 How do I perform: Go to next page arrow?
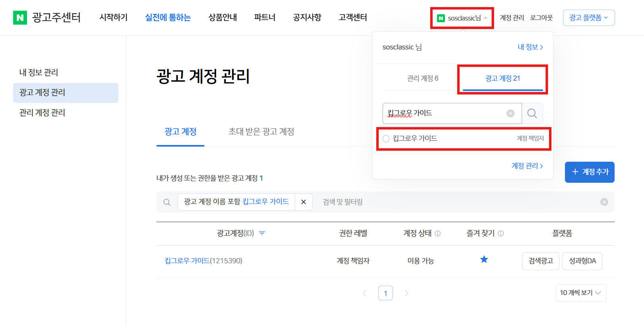coord(406,293)
